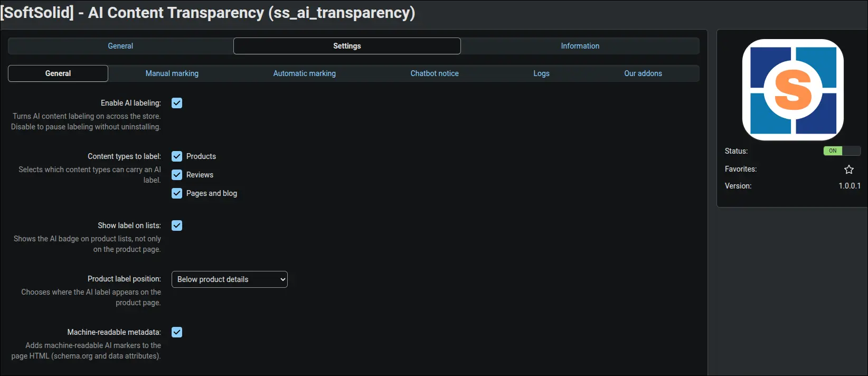
Task: Toggle Machine-readable metadata checkbox
Action: [177, 332]
